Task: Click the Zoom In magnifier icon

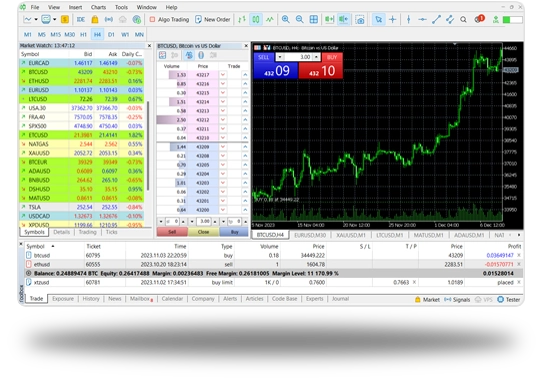Action: [285, 20]
